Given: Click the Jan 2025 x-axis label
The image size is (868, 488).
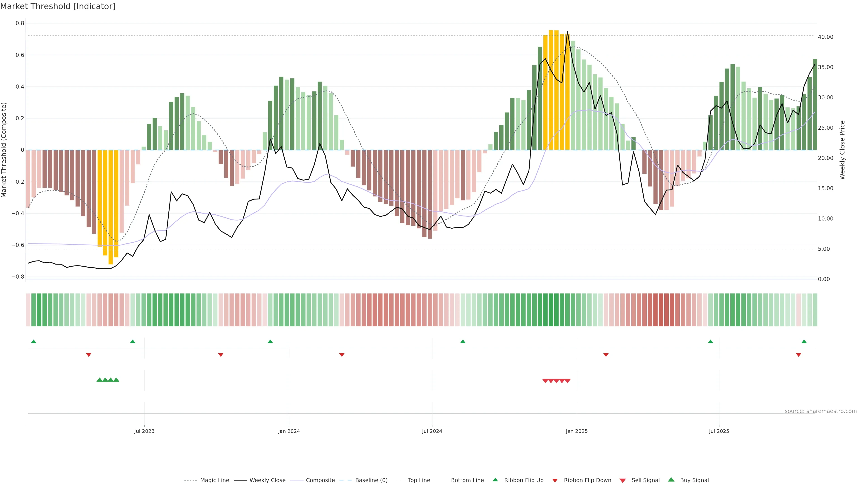Looking at the screenshot, I should [x=577, y=431].
